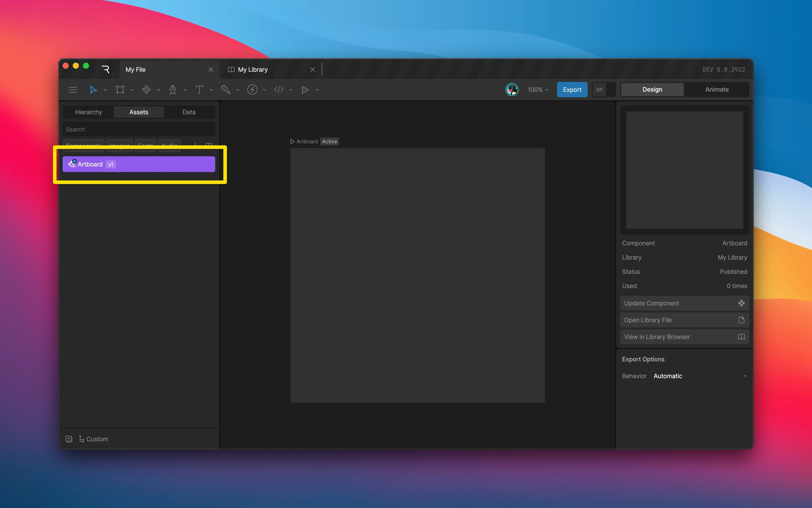
Task: Select the Artboard frame tool
Action: [x=120, y=90]
